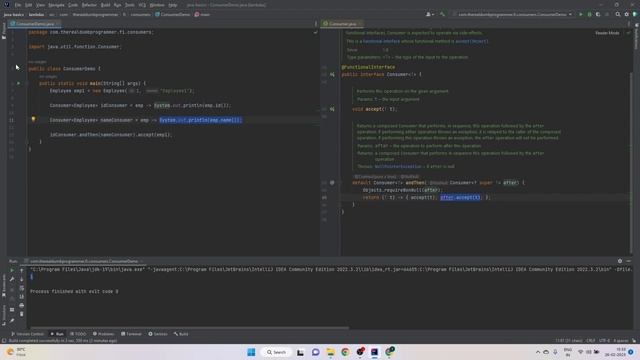This screenshot has height=360, width=640.
Task: Open the Window menu
Action: coord(157,5)
